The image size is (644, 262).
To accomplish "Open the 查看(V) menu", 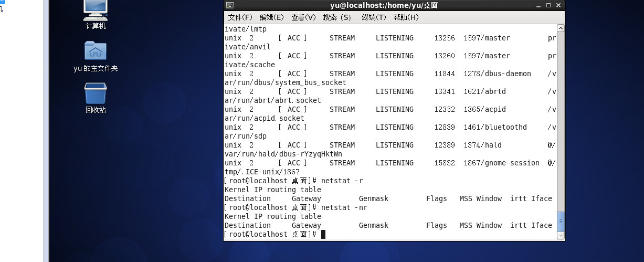I will coord(304,17).
